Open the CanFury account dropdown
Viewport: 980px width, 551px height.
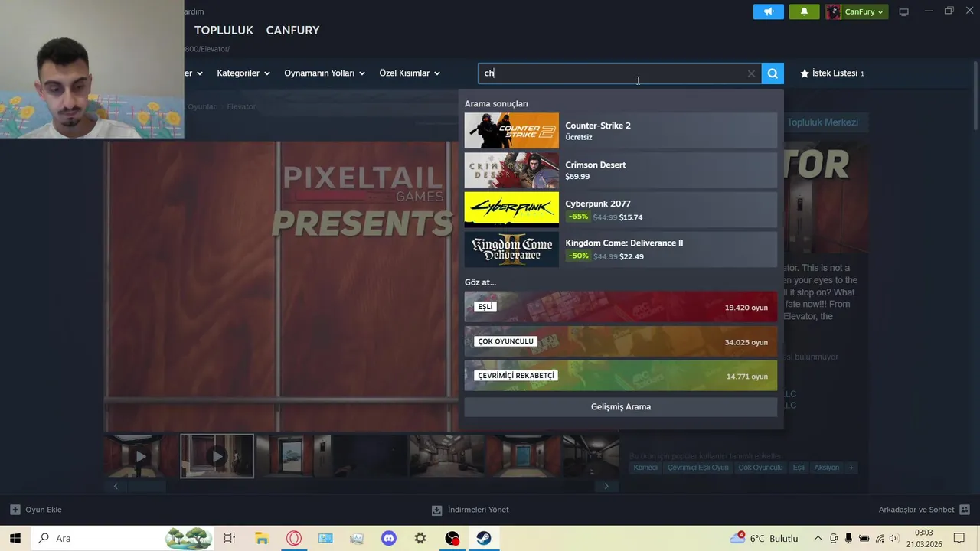point(857,11)
